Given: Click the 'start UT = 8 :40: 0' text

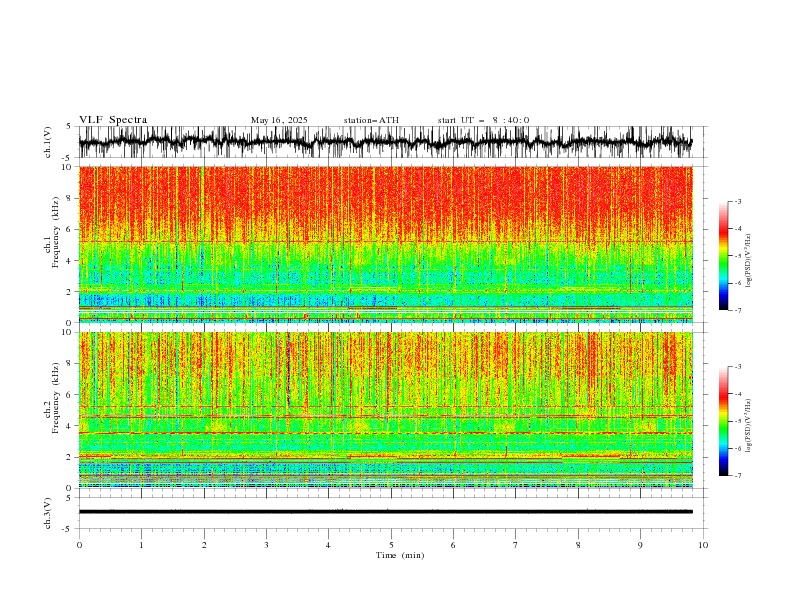Looking at the screenshot, I should point(483,120).
